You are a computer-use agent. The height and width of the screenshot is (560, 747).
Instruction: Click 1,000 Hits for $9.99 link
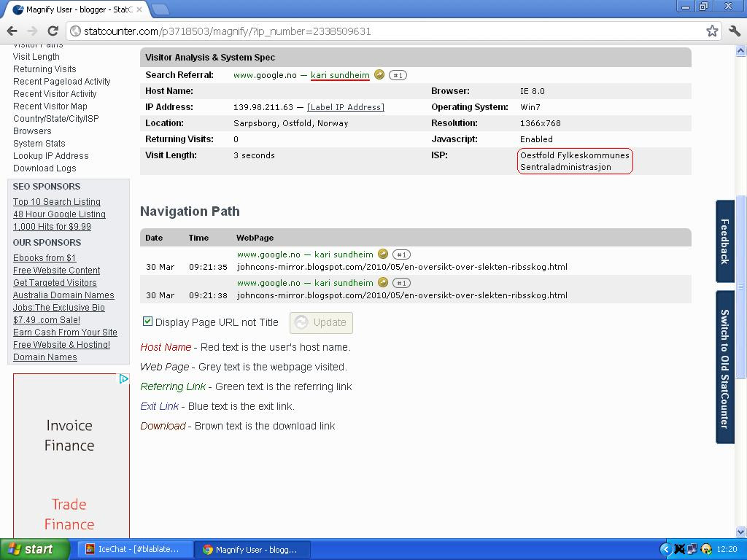pyautogui.click(x=52, y=227)
